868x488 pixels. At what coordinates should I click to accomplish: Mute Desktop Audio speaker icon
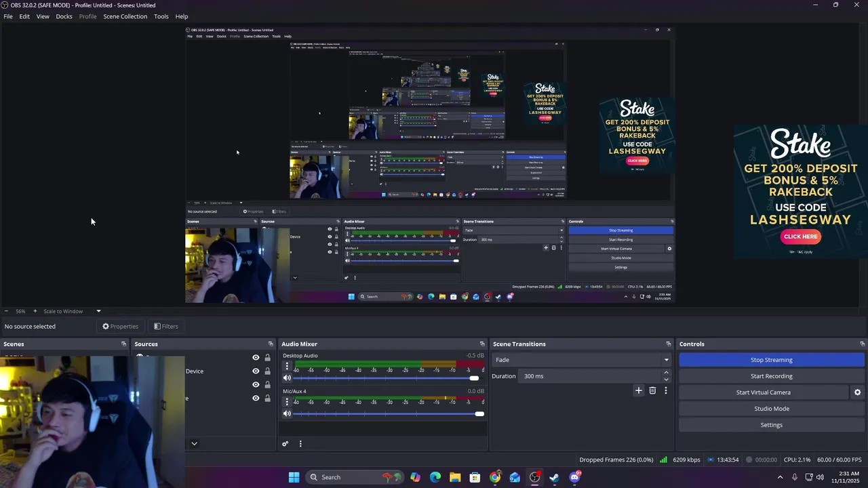[x=287, y=378]
